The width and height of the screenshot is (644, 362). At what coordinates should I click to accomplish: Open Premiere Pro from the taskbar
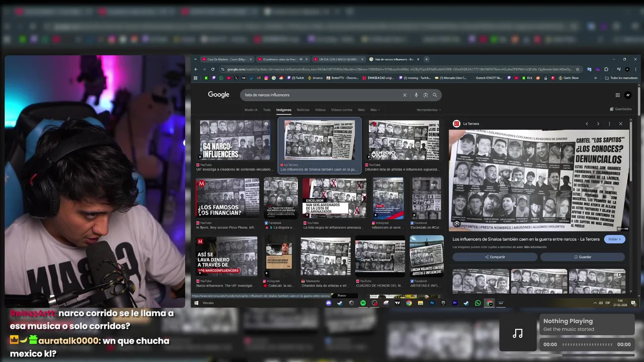click(x=455, y=303)
